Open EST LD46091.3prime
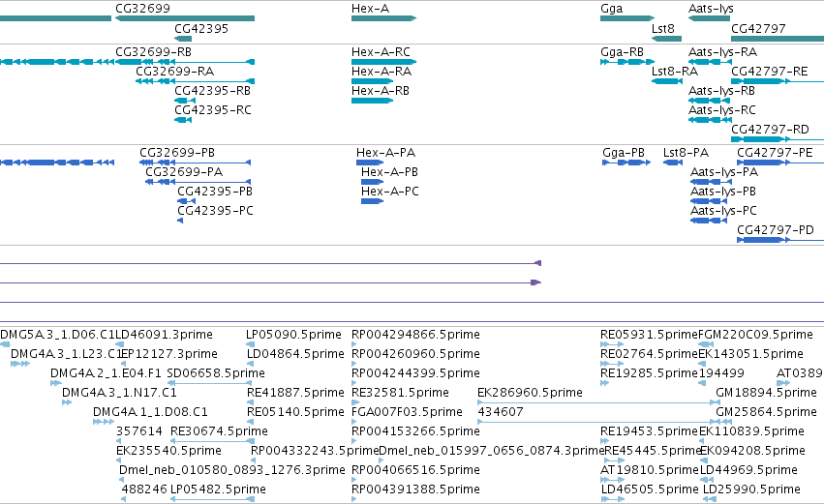The height and width of the screenshot is (504, 824). coord(164,335)
